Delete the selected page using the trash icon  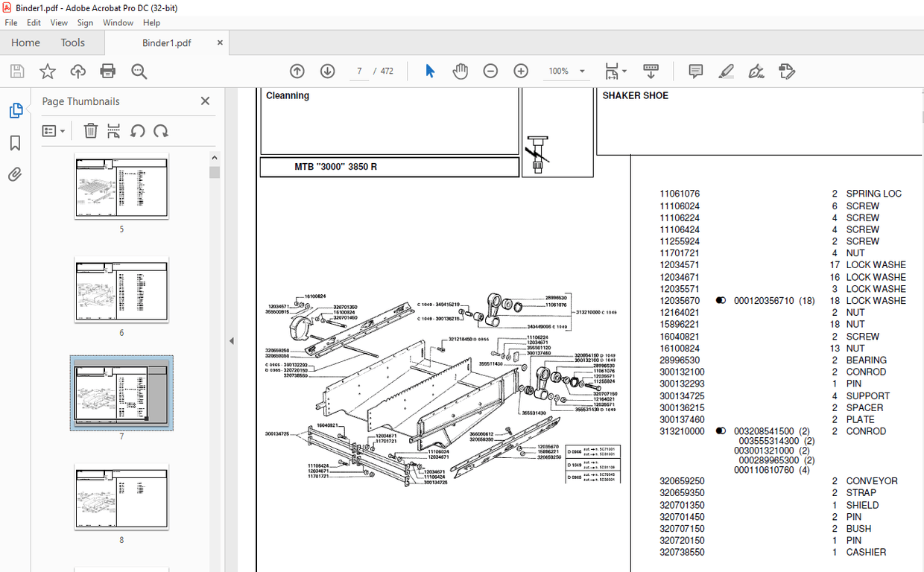click(91, 131)
